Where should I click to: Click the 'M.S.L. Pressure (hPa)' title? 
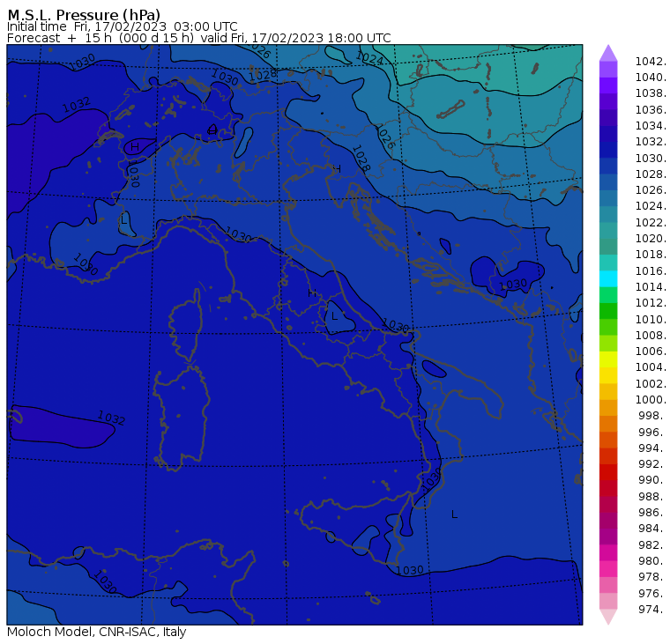[84, 15]
